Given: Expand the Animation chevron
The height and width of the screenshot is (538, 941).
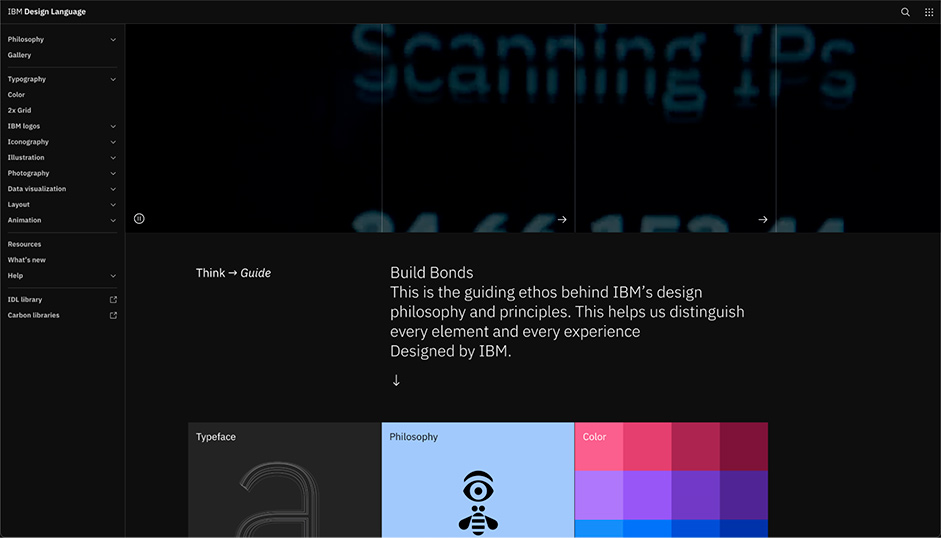Looking at the screenshot, I should [x=113, y=220].
